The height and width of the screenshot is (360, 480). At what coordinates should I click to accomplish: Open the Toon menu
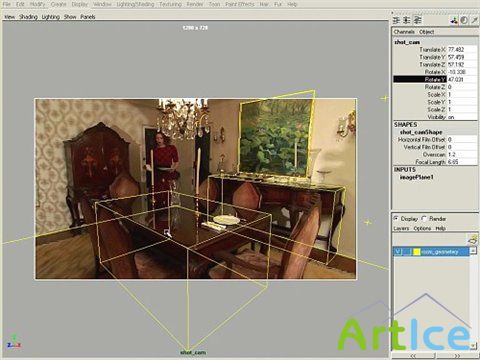point(214,4)
